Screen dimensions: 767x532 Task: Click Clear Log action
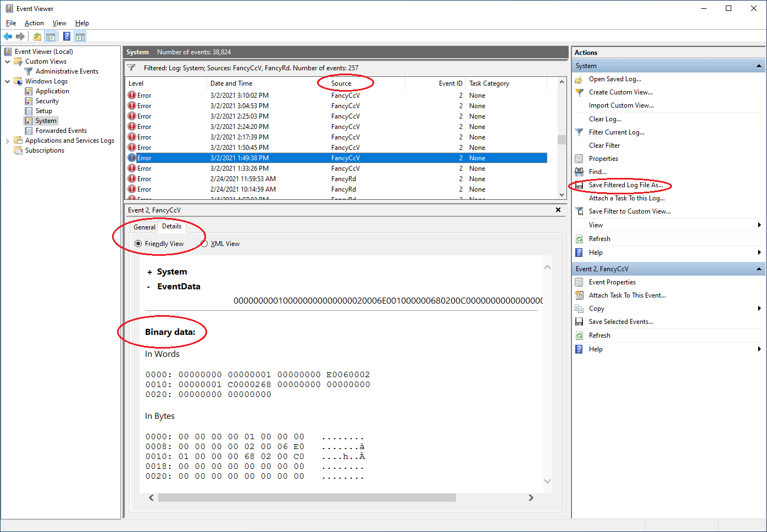(x=605, y=119)
